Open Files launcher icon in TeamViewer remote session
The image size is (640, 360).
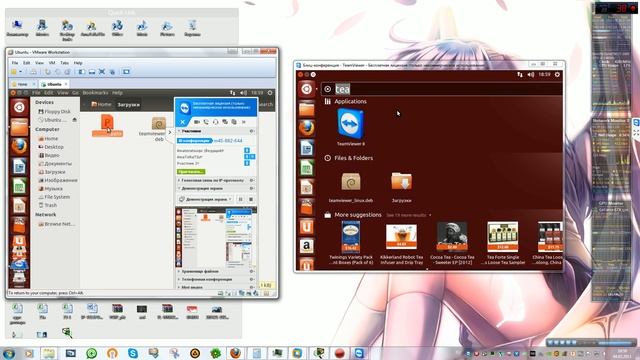[x=307, y=109]
